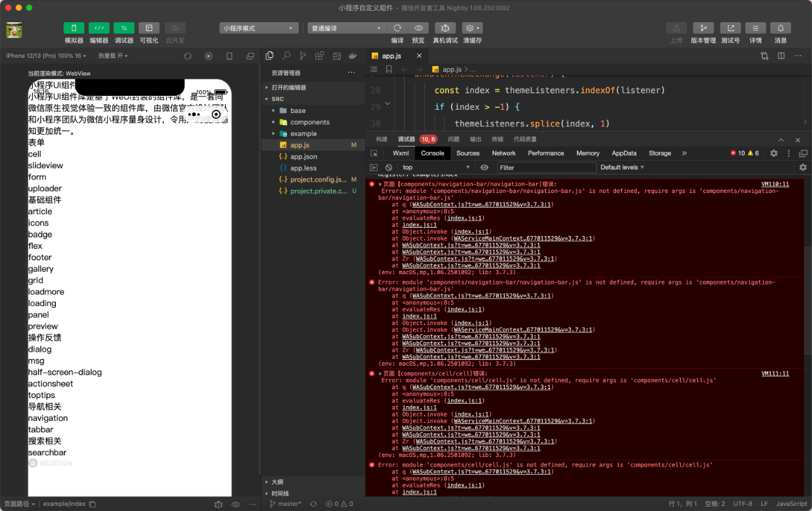
Task: Click the 编译 compile refresh icon
Action: pos(398,28)
